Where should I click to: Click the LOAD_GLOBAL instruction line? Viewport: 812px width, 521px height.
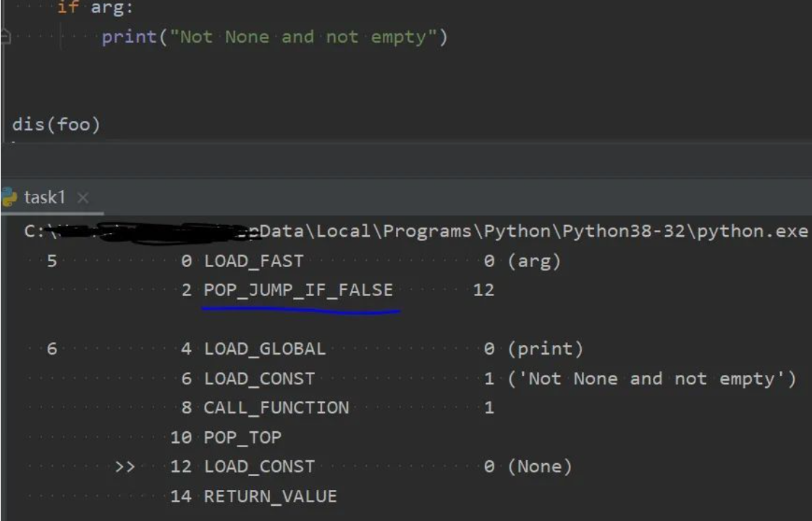tap(264, 350)
